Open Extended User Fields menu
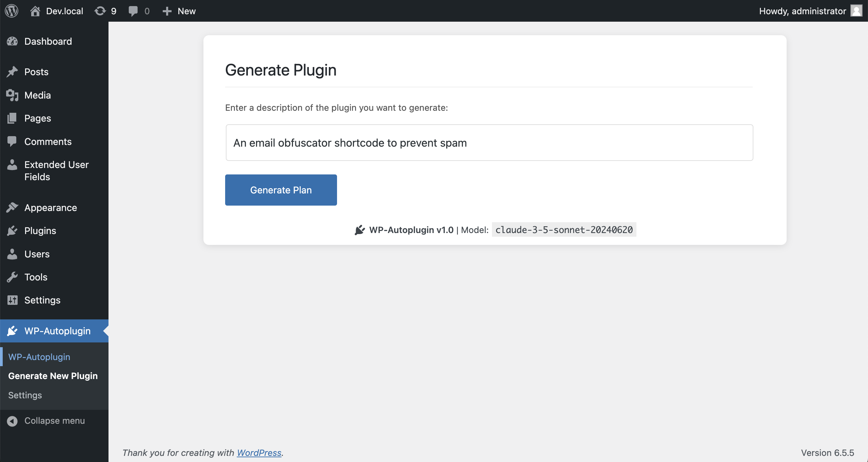 (56, 171)
